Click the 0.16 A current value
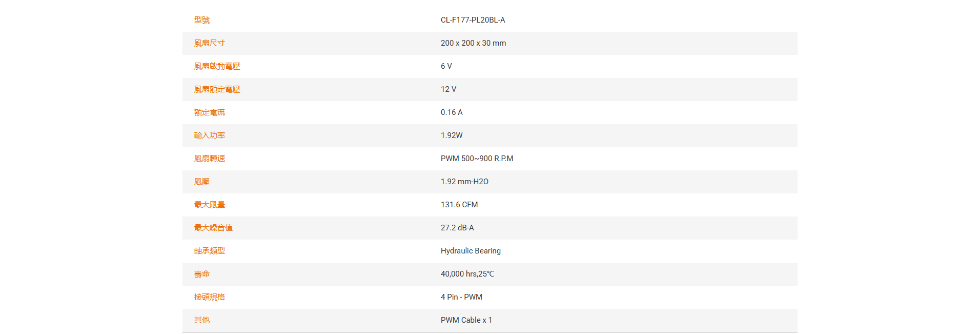 pos(451,112)
